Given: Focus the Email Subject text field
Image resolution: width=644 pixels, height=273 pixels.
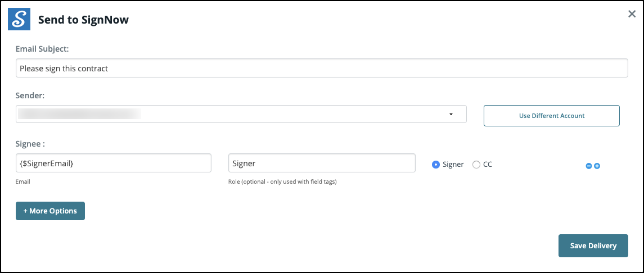Looking at the screenshot, I should coord(322,68).
